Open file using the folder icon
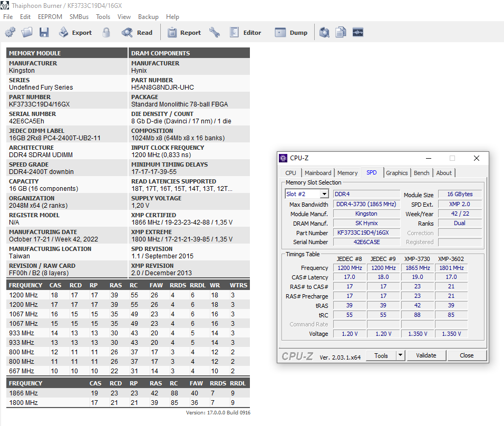 27,32
